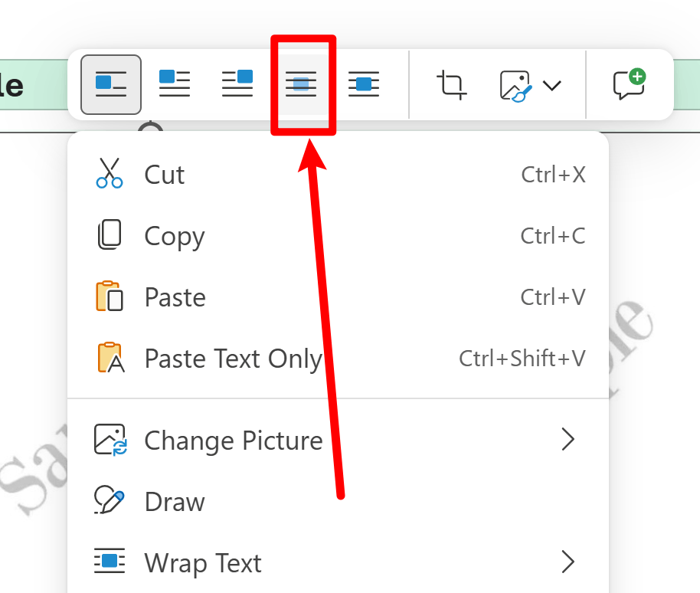
Task: Click the Wrap Text option
Action: pyautogui.click(x=202, y=563)
